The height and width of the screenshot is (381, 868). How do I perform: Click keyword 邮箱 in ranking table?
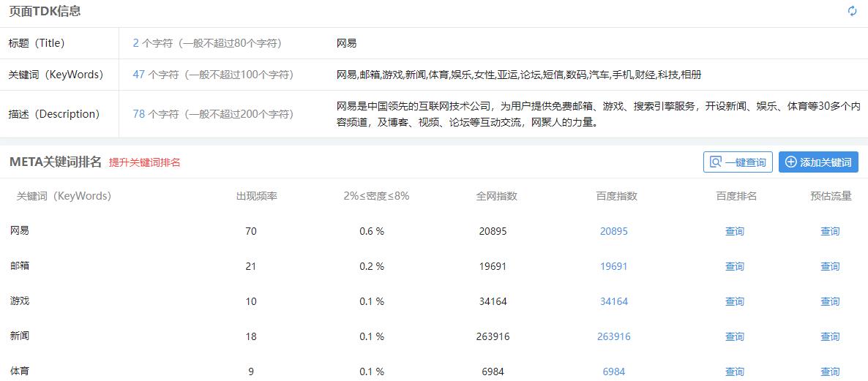pos(19,266)
